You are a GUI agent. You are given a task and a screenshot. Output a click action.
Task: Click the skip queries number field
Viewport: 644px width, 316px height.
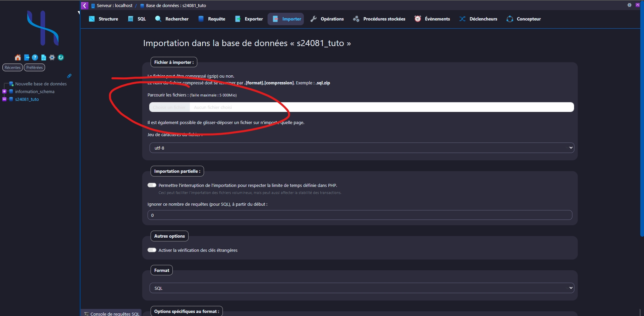[x=360, y=215]
